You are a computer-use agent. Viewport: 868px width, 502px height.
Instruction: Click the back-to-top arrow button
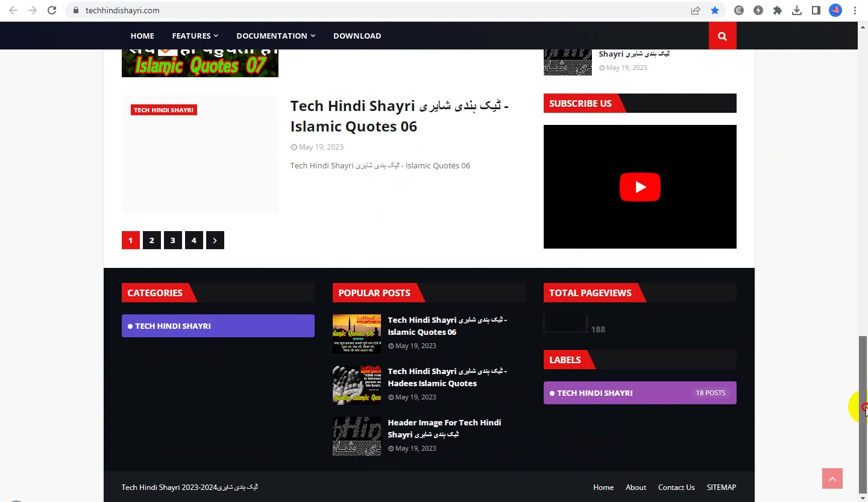click(832, 478)
